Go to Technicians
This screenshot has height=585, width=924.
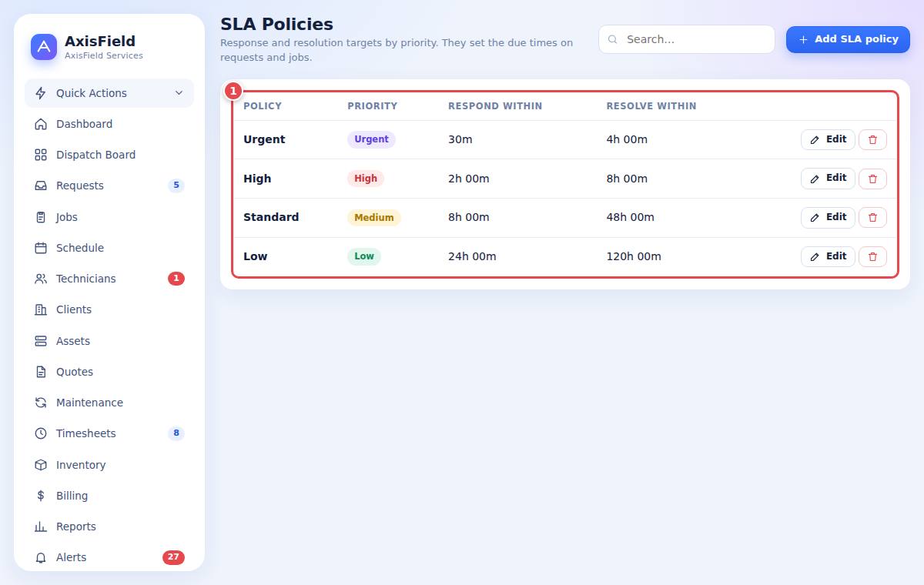tap(109, 279)
